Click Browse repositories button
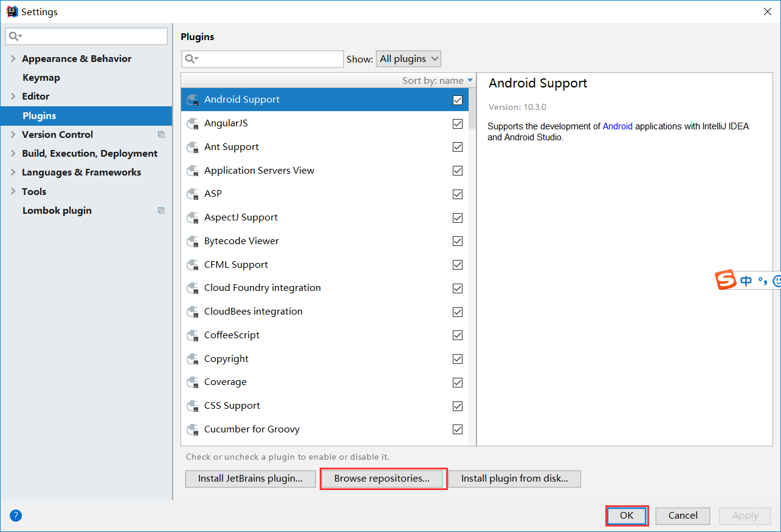 tap(382, 479)
